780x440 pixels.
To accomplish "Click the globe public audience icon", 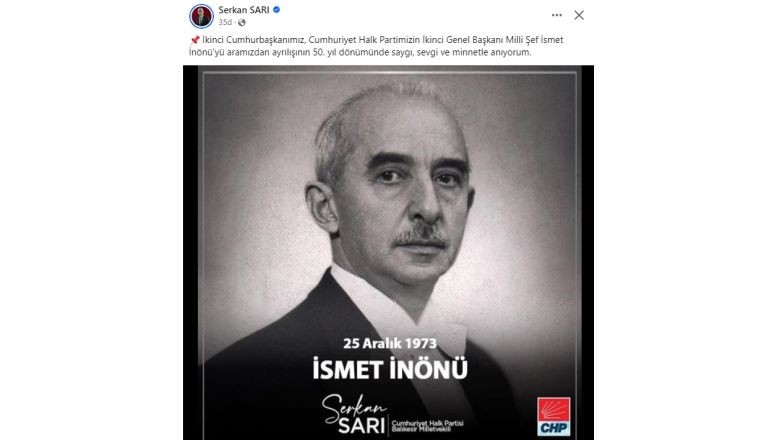I will tap(242, 22).
